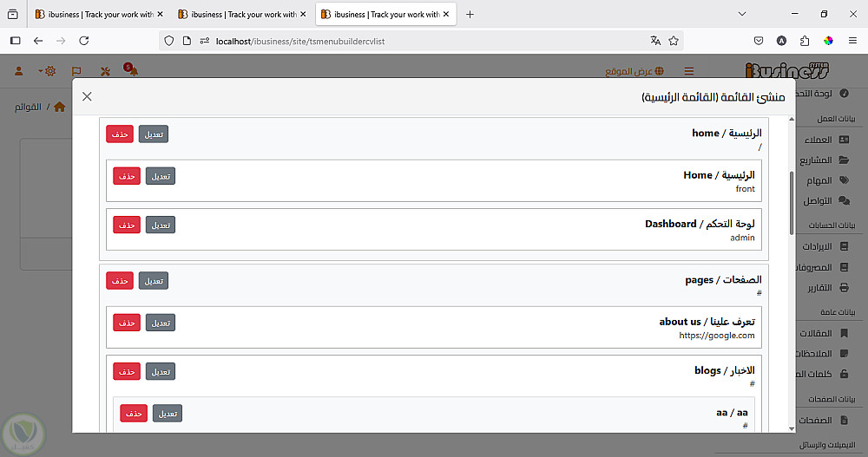Delete the Dashboard menu item
Image resolution: width=868 pixels, height=457 pixels.
(x=127, y=225)
